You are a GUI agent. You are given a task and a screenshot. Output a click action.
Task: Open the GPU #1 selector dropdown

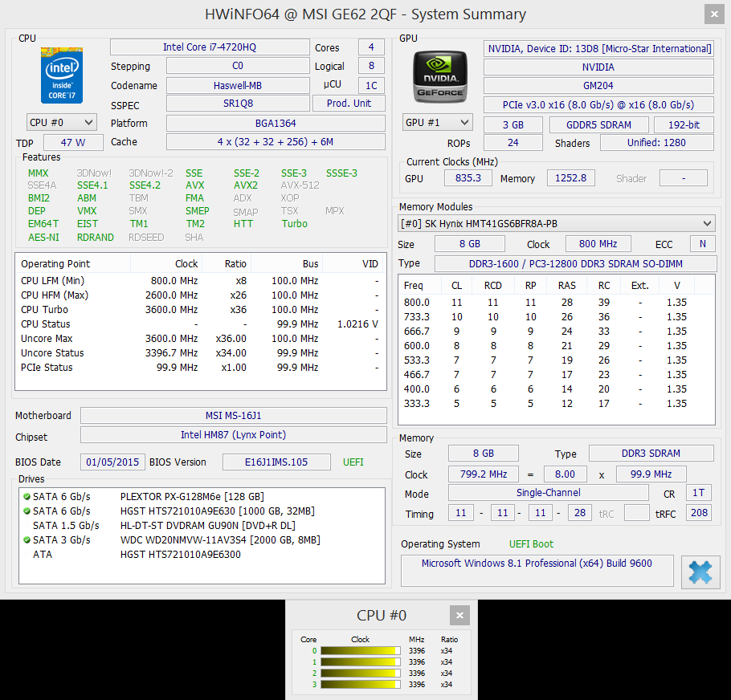pyautogui.click(x=437, y=123)
